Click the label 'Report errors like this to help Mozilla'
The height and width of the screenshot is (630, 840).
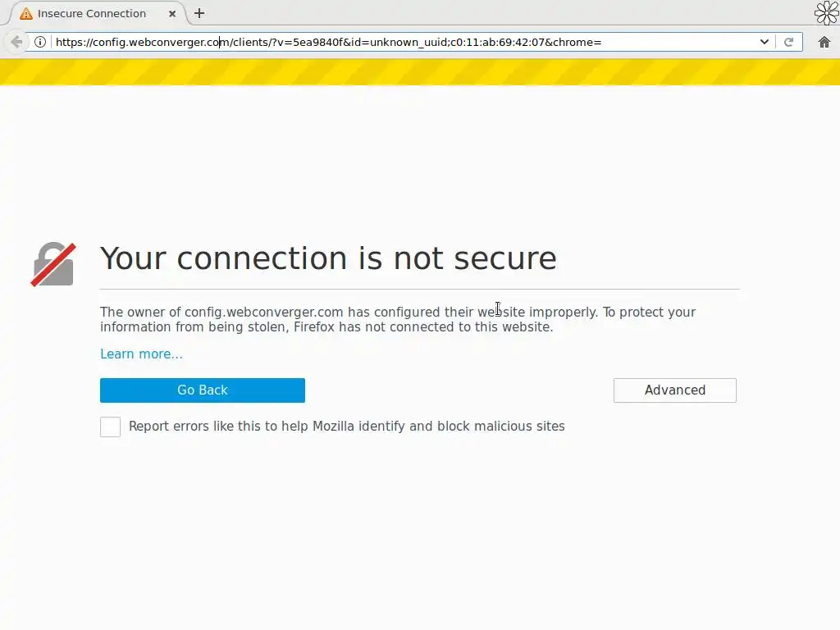coord(242,427)
